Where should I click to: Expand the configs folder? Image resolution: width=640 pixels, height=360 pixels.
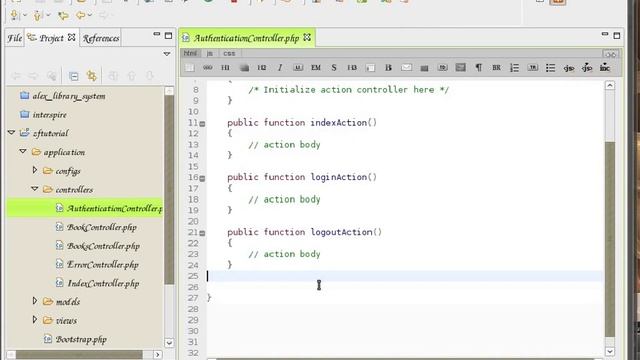pyautogui.click(x=35, y=170)
